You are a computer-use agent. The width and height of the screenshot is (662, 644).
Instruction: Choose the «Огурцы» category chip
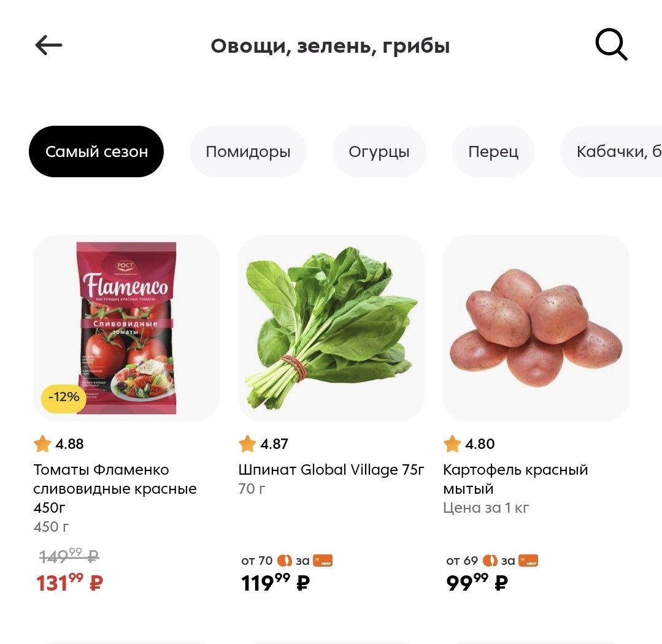point(379,151)
